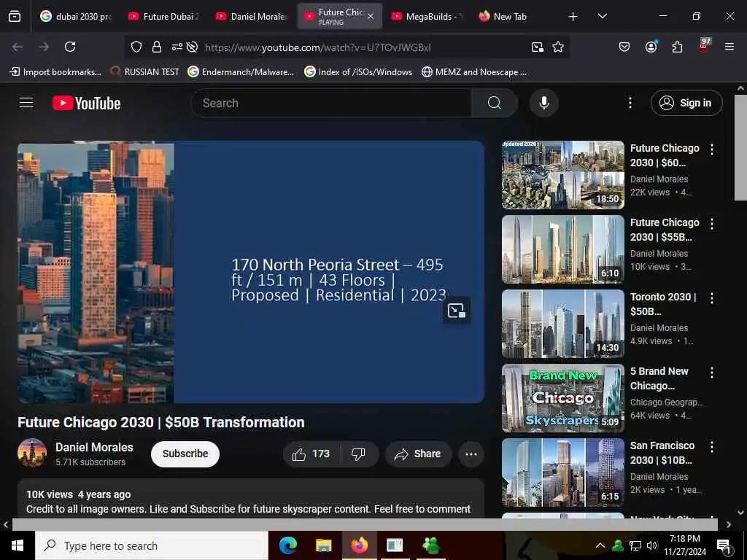Switch to the dubai 2030 Google tab
The height and width of the screenshot is (560, 747).
tap(76, 16)
